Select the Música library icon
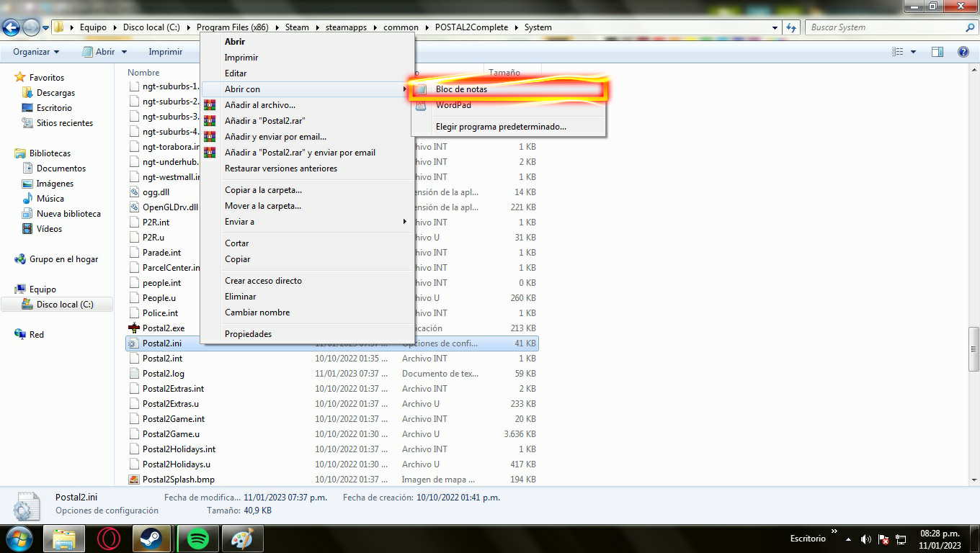 click(27, 198)
